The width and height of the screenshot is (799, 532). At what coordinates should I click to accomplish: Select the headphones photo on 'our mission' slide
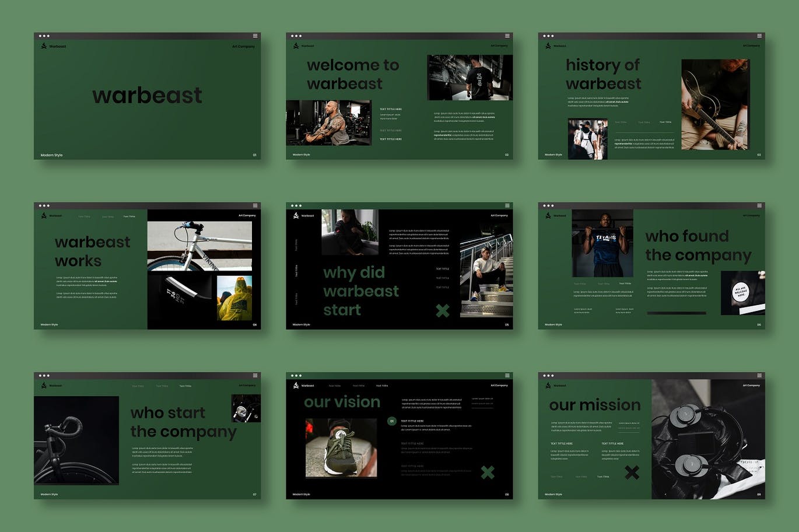coord(707,439)
